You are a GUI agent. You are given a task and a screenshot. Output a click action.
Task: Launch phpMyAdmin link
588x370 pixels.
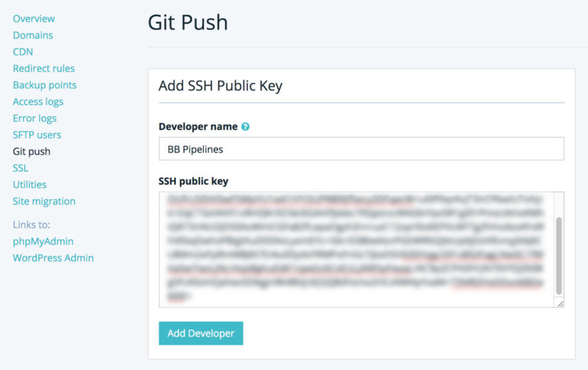point(43,241)
